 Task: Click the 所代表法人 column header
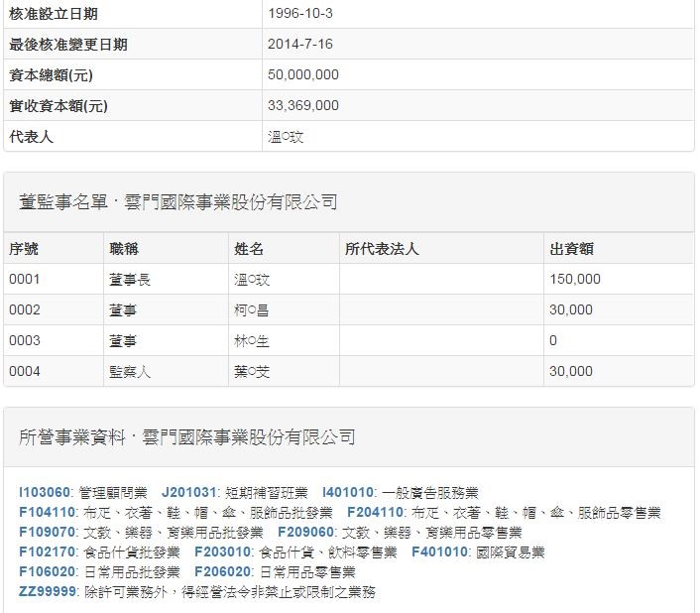pos(382,248)
